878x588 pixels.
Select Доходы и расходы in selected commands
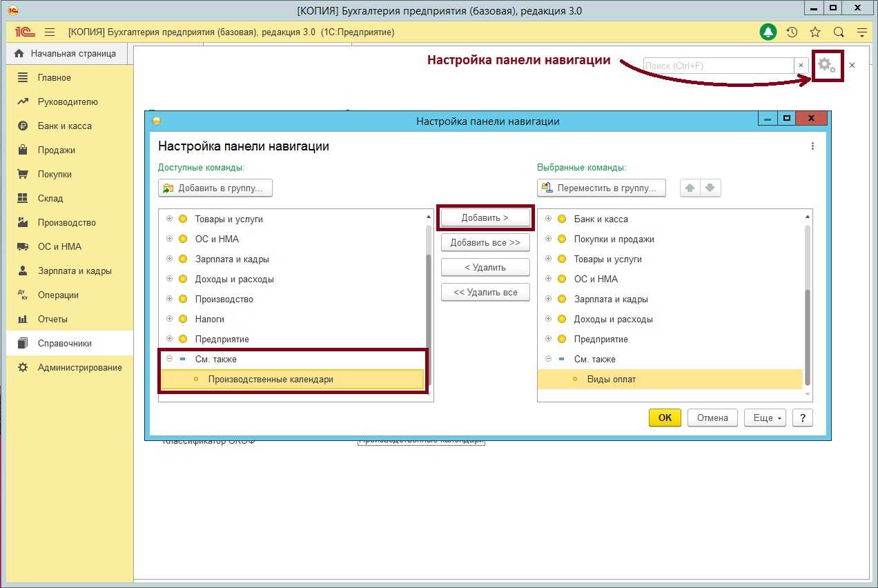pos(613,319)
